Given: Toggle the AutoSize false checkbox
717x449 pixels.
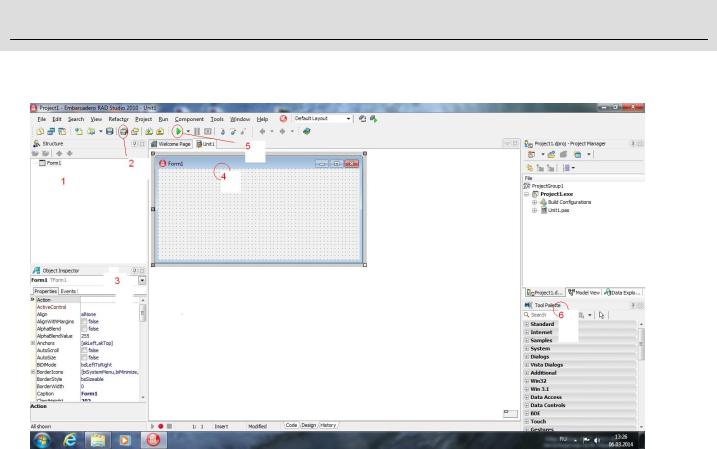Looking at the screenshot, I should click(x=84, y=358).
